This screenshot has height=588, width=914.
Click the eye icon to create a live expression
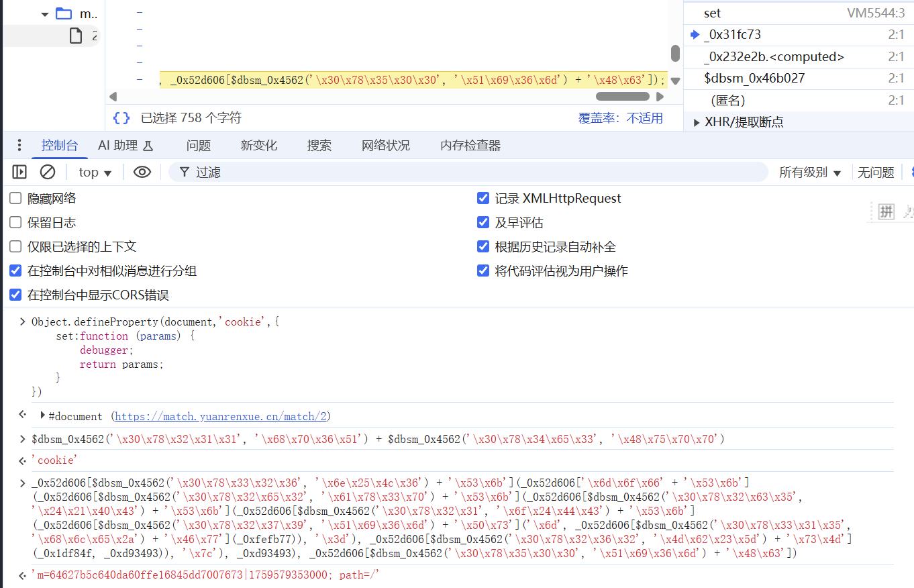pos(142,172)
